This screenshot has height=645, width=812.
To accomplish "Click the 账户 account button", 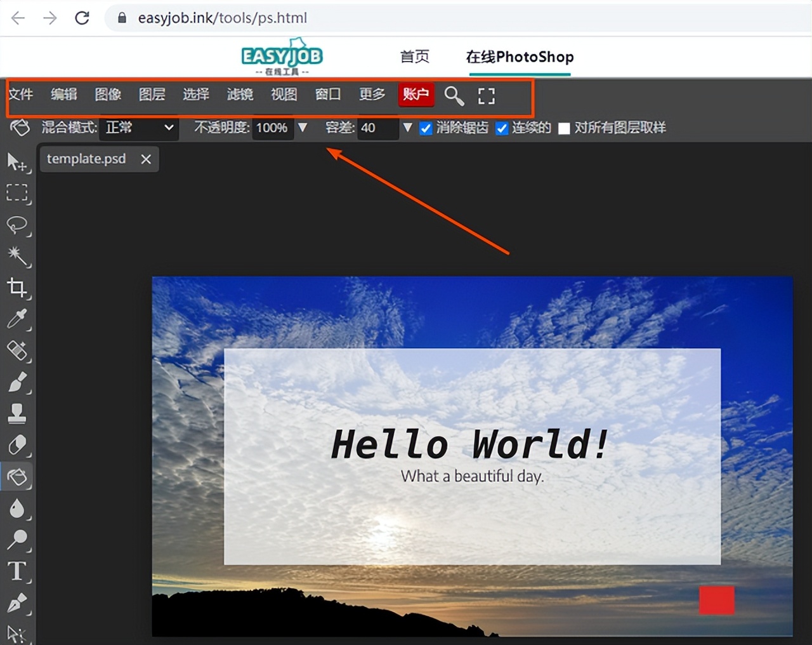I will pyautogui.click(x=416, y=95).
